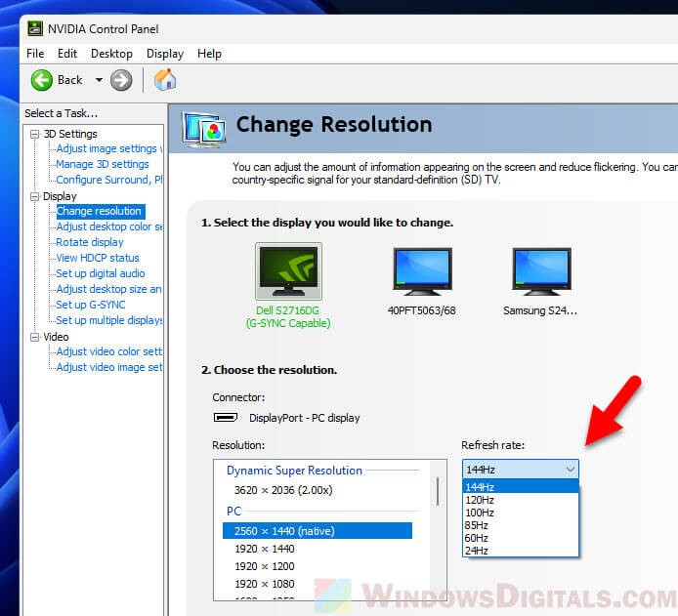This screenshot has width=678, height=616.
Task: Open View HDCP status
Action: pyautogui.click(x=98, y=258)
